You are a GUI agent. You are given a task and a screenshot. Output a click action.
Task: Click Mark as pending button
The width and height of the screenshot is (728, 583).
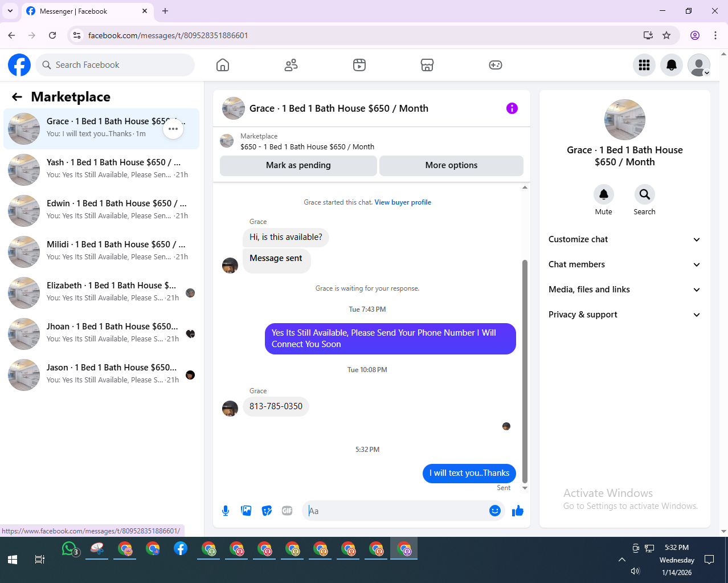pyautogui.click(x=298, y=165)
